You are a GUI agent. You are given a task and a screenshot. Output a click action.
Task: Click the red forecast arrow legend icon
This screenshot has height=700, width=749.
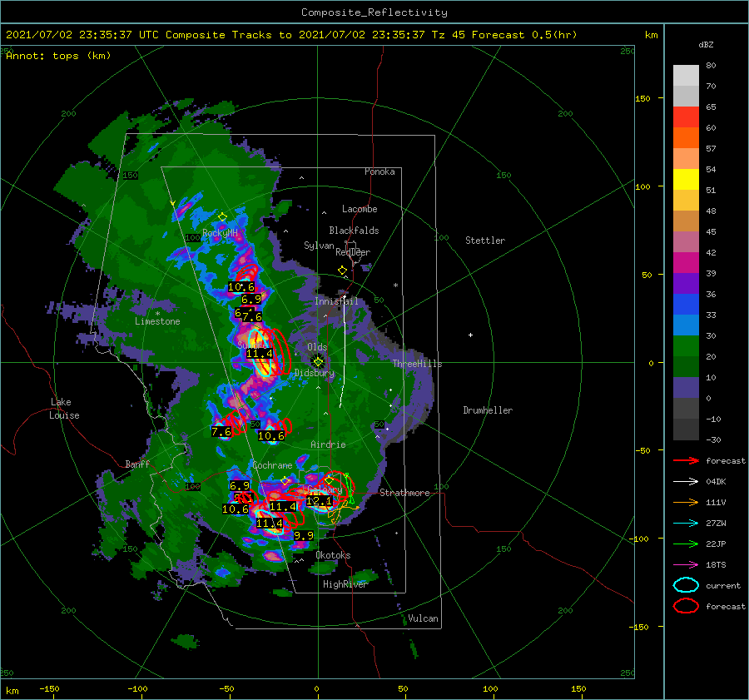click(686, 460)
